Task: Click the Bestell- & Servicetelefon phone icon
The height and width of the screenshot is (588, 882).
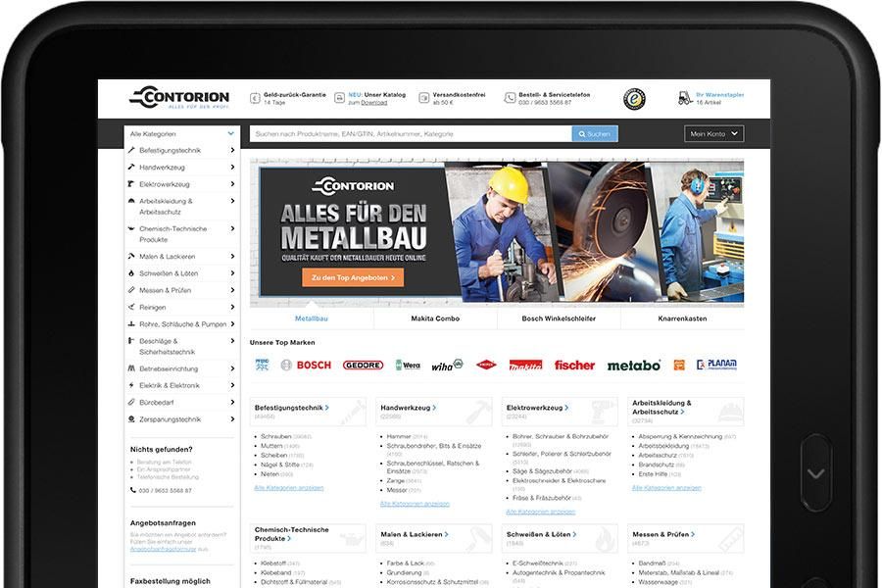Action: pyautogui.click(x=510, y=97)
